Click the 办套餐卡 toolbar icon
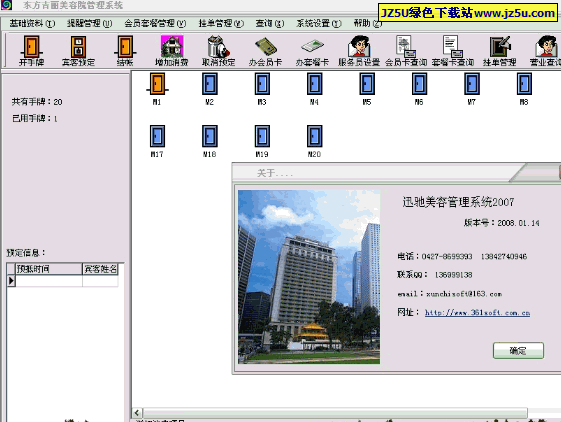Viewport: 561px width, 422px height. [x=312, y=51]
